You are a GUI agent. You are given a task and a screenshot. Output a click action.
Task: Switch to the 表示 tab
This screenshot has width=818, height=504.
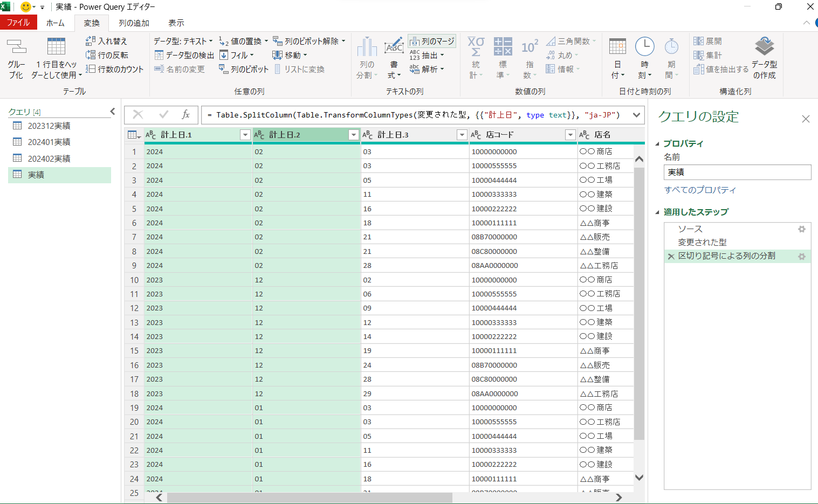click(x=176, y=23)
